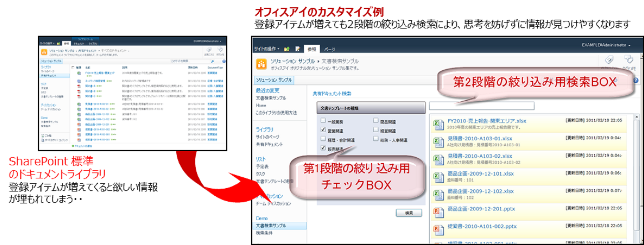Click 文書検索サンプル in the breadcrumb title
Screen dimensions: 644x245
[x=340, y=61]
